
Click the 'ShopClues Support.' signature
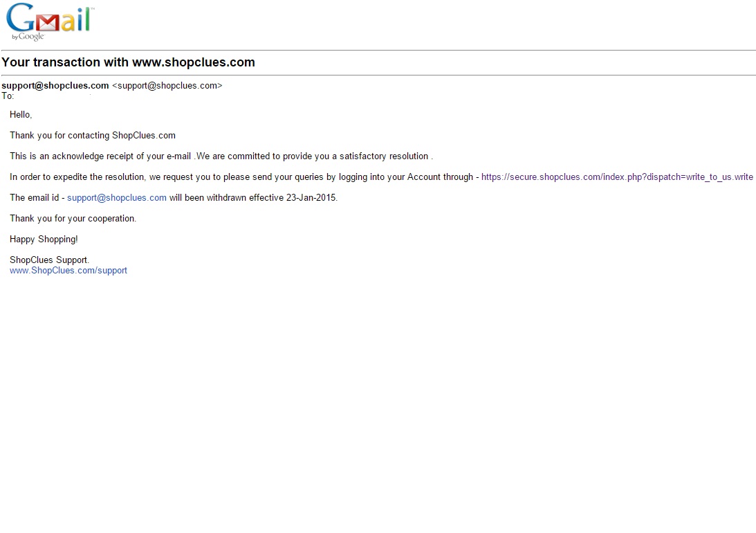coord(49,260)
